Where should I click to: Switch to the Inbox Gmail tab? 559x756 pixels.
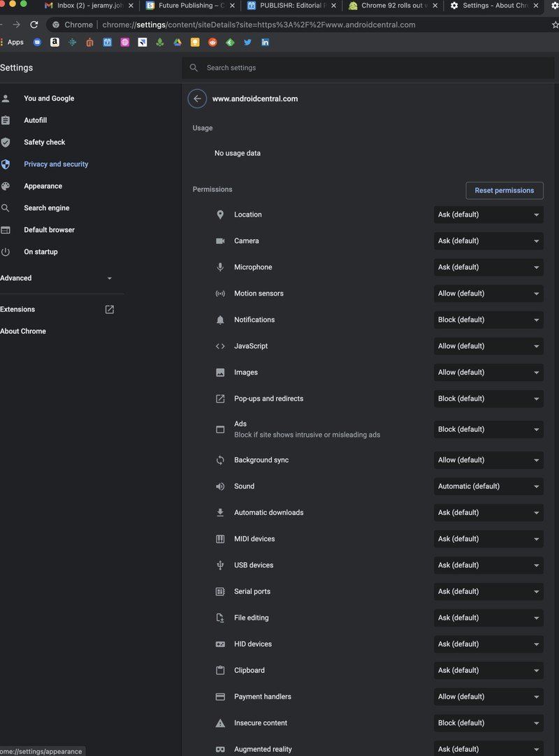click(x=84, y=5)
